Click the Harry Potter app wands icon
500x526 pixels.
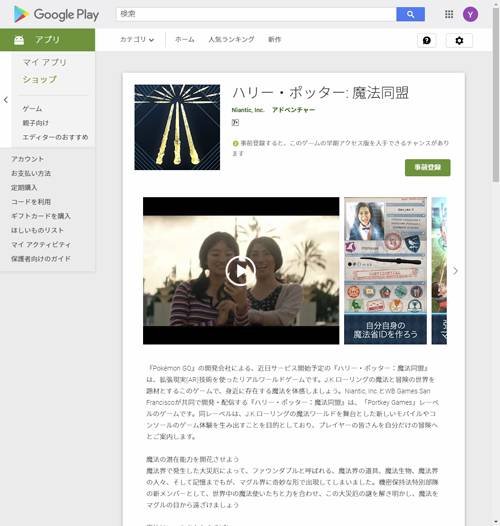177,127
